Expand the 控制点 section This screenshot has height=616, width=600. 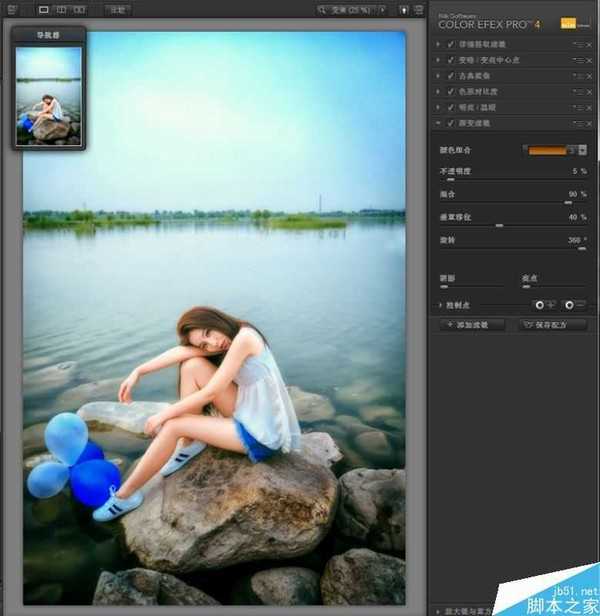click(440, 304)
